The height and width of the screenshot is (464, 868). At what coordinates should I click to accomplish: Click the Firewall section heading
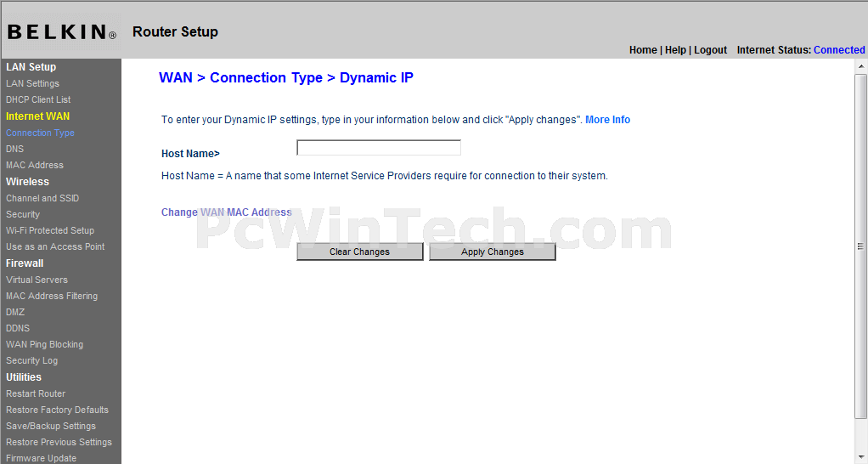(25, 263)
